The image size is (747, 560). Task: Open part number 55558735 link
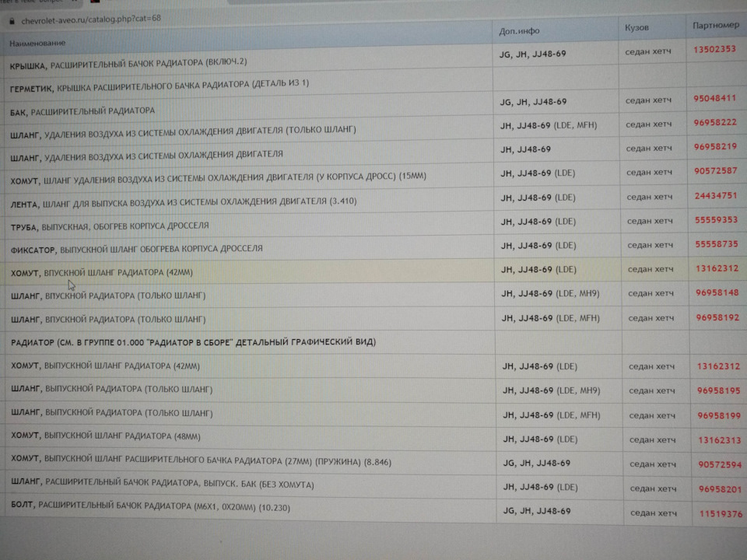click(717, 244)
